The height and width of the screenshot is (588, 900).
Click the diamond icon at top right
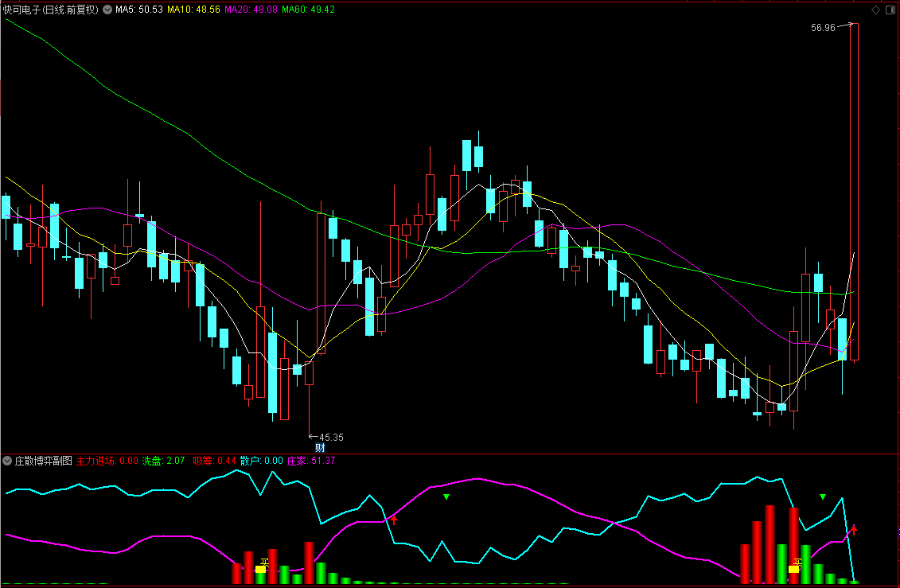[875, 10]
